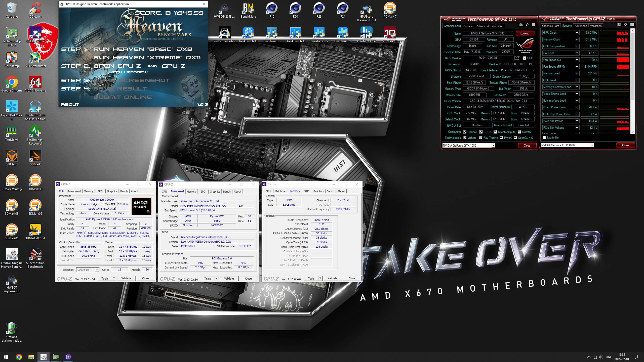Open TechPowerUp GPU-Z desktop shortcut

coord(12,37)
